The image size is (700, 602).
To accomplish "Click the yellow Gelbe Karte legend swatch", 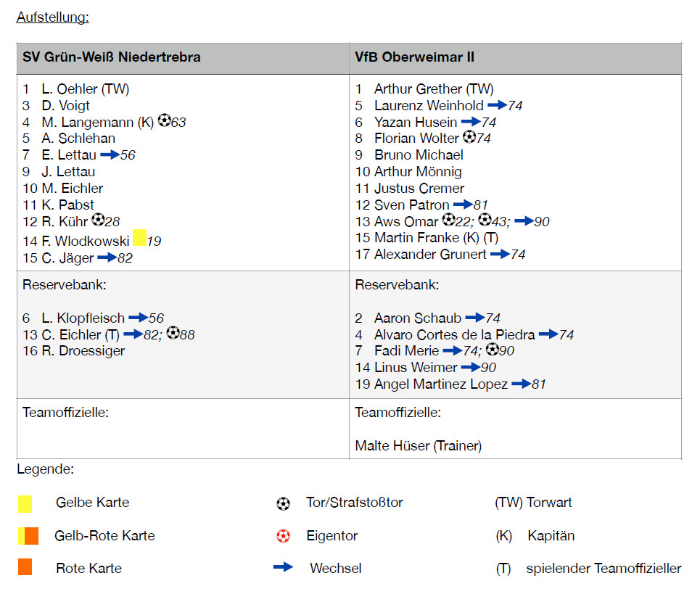I will (x=25, y=503).
